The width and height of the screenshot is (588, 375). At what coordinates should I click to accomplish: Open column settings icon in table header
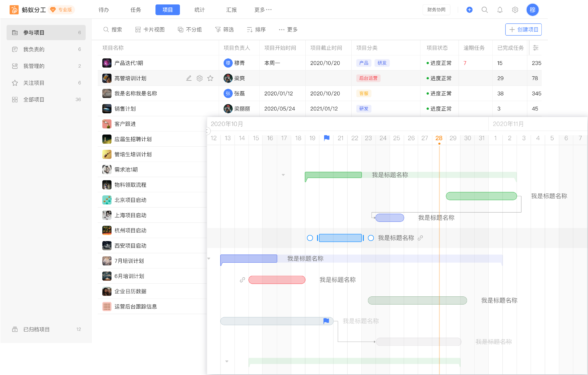pyautogui.click(x=535, y=48)
